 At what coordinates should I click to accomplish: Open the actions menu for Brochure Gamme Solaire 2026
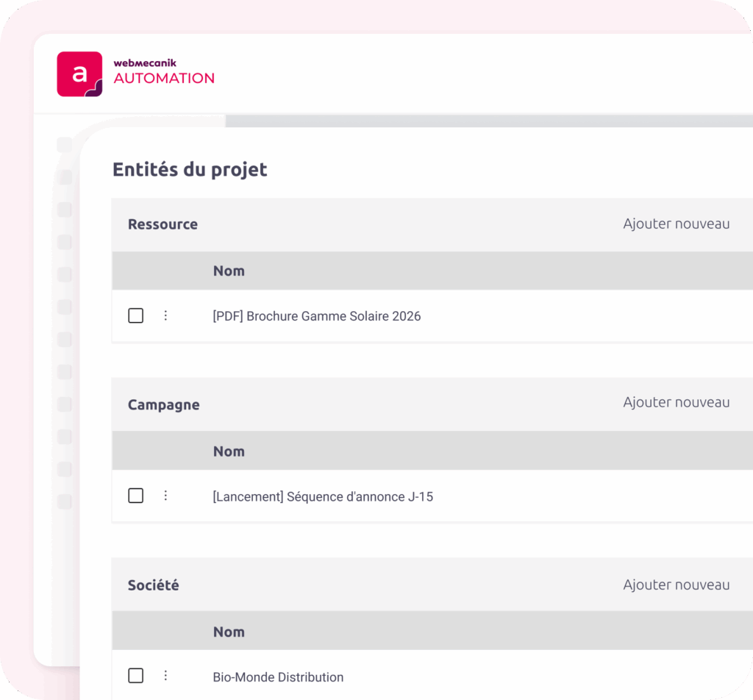tap(165, 315)
